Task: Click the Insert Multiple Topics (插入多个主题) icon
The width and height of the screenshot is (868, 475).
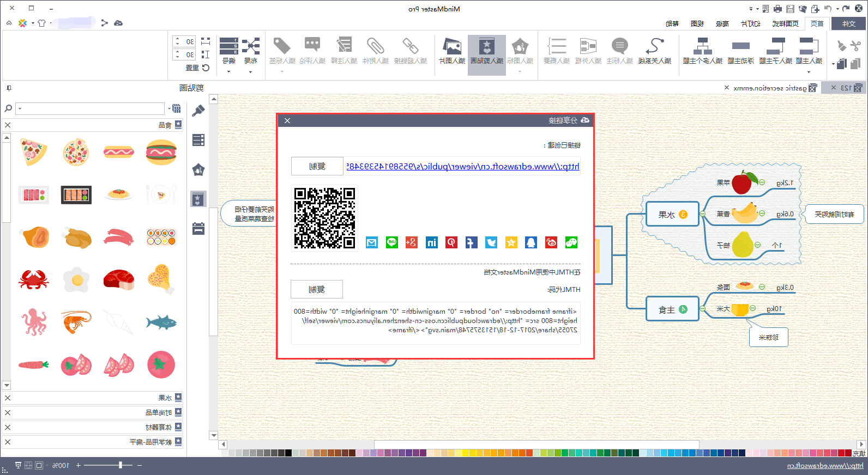Action: click(703, 46)
